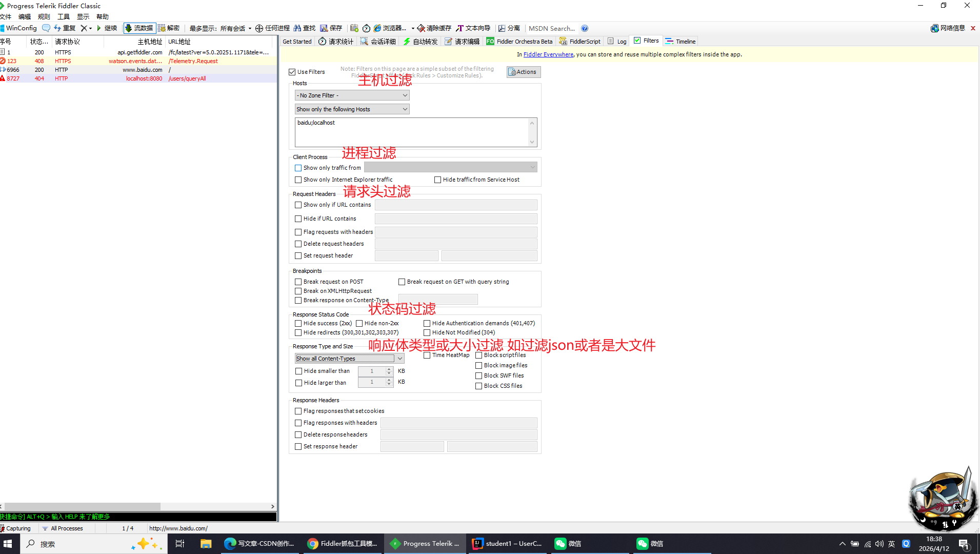980x554 pixels.
Task: Switch to the 会话详细 tab
Action: [378, 42]
